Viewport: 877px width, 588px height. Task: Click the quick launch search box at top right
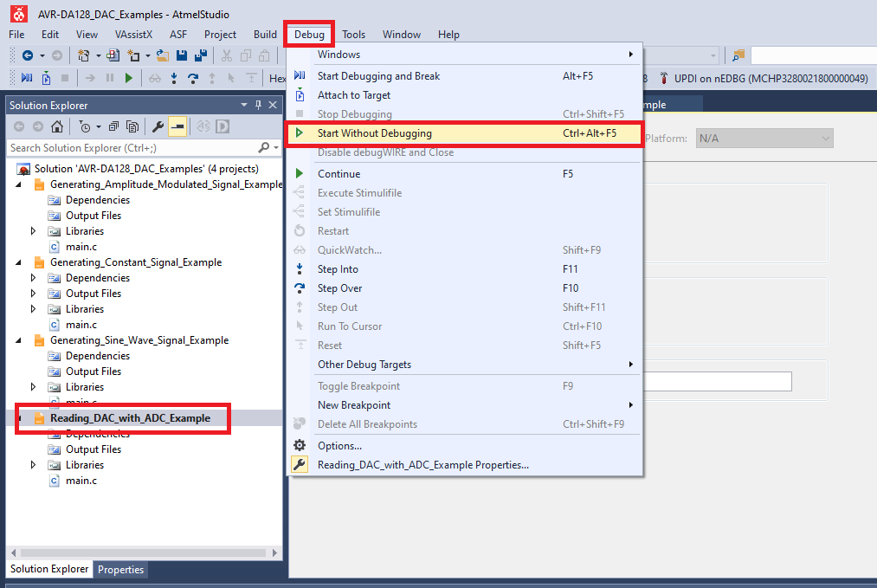click(x=813, y=55)
